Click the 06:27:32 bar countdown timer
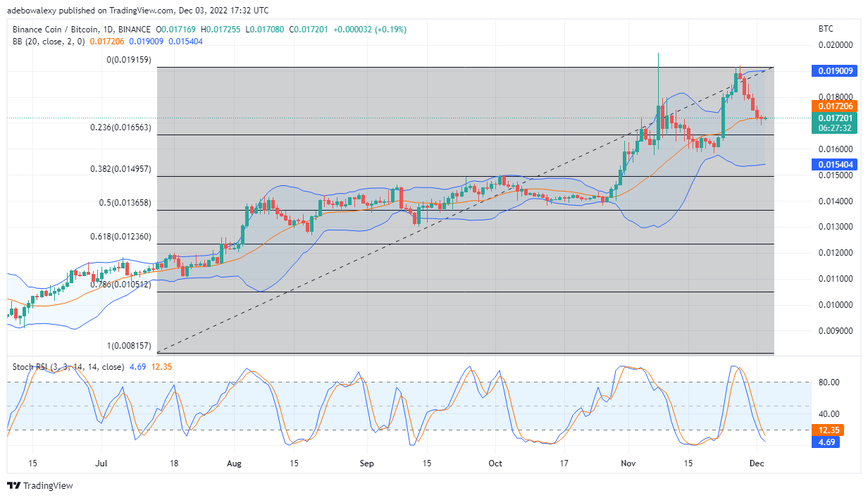Image resolution: width=868 pixels, height=498 pixels. (x=836, y=128)
